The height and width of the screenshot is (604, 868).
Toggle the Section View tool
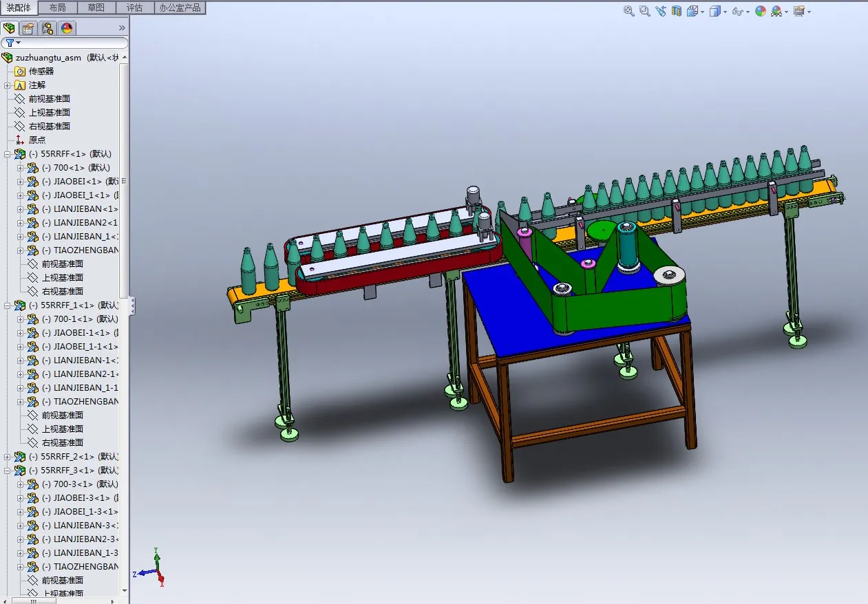pos(677,11)
